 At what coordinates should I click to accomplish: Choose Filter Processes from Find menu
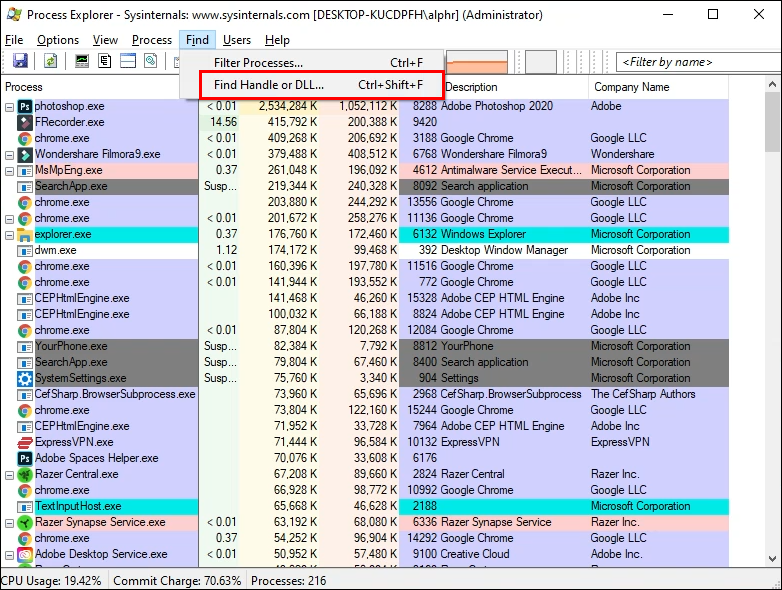(258, 63)
